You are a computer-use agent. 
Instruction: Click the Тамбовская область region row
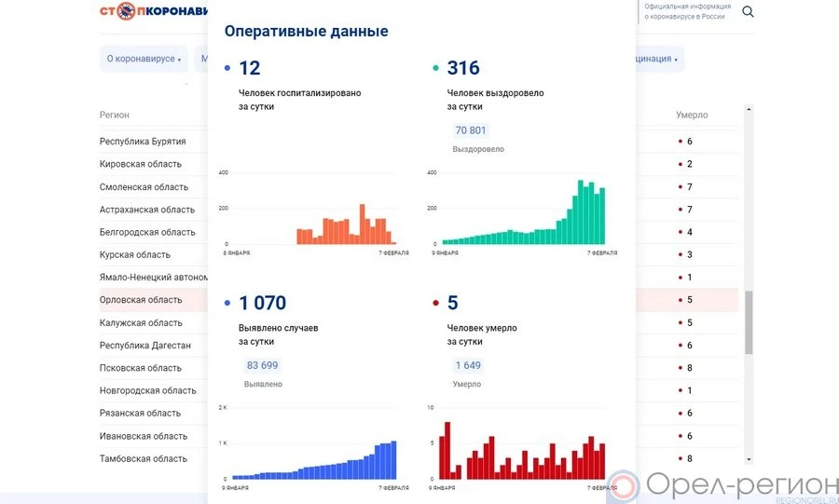click(144, 458)
